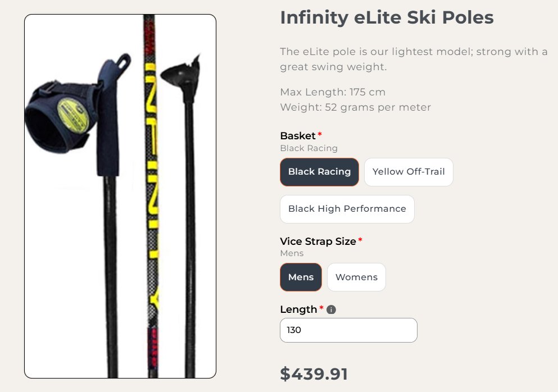Click the Infinity eLite Ski Poles title
This screenshot has width=558, height=392.
coord(387,17)
